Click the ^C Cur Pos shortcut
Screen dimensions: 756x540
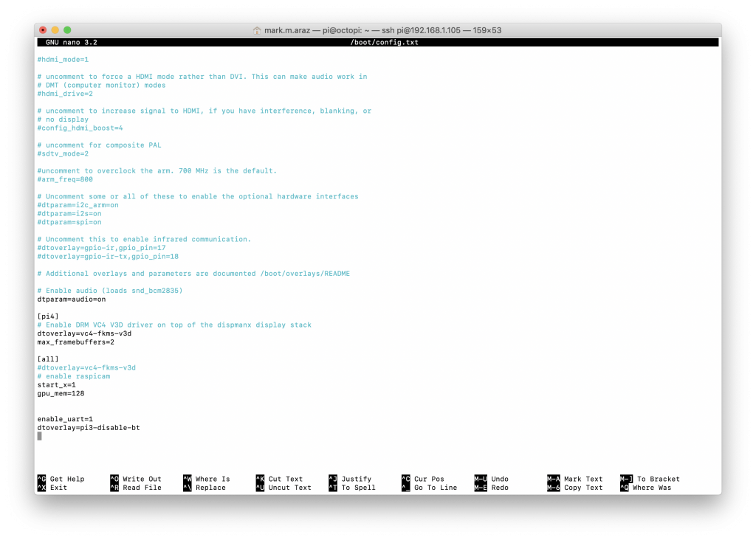423,479
